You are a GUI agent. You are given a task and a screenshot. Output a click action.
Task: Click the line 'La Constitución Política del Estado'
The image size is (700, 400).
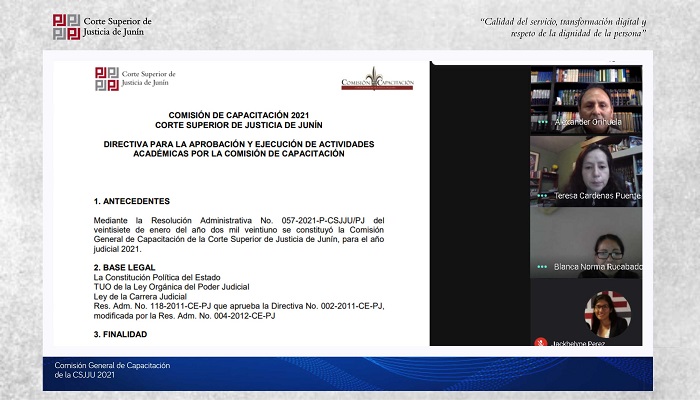[x=157, y=277]
